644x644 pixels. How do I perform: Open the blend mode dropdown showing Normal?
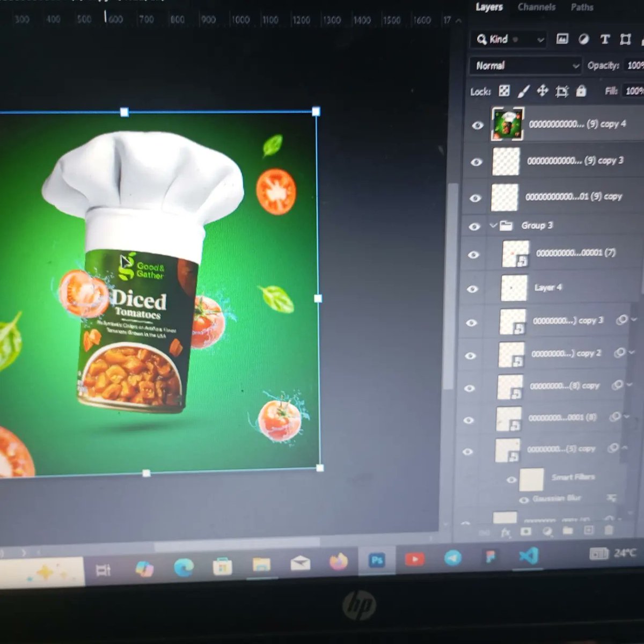click(523, 65)
